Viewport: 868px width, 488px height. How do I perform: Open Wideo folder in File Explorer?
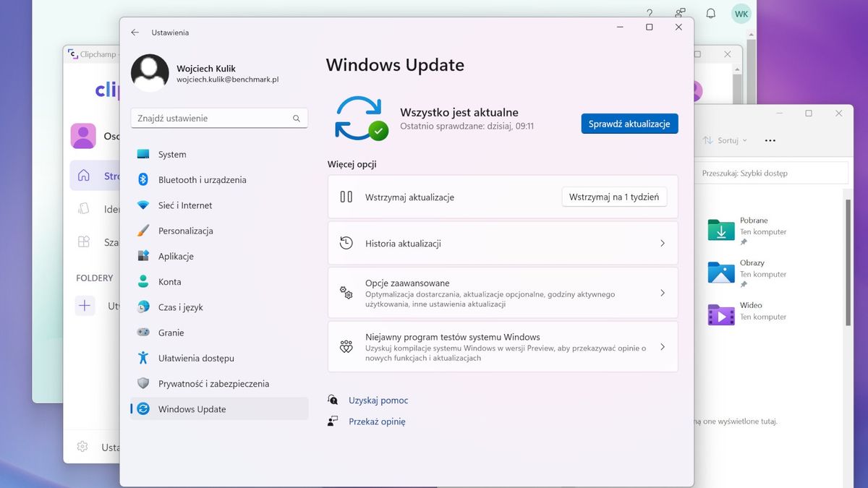pyautogui.click(x=747, y=314)
